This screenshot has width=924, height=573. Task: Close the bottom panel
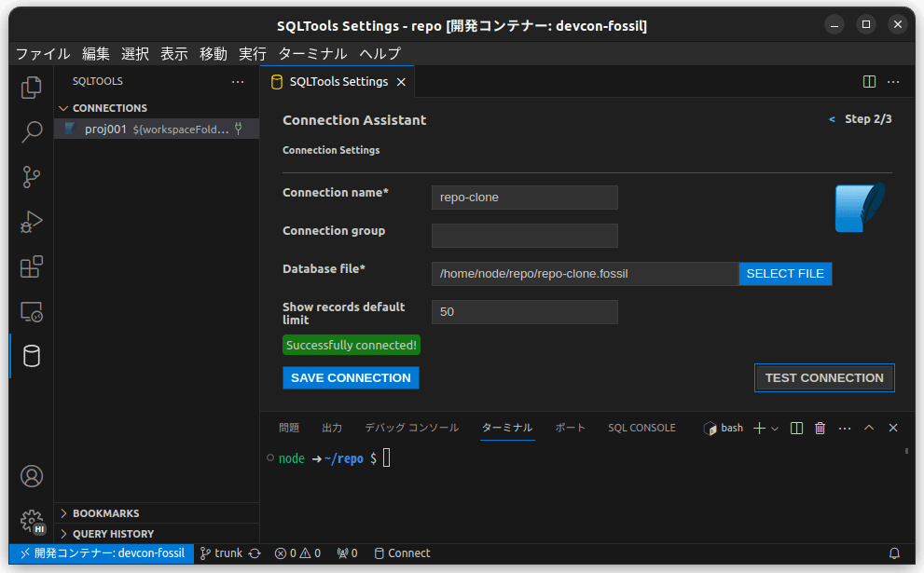(893, 429)
